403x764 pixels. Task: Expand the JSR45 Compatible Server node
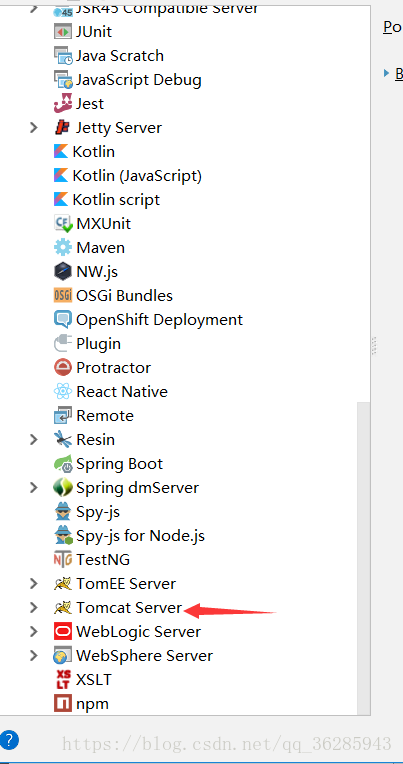[34, 8]
